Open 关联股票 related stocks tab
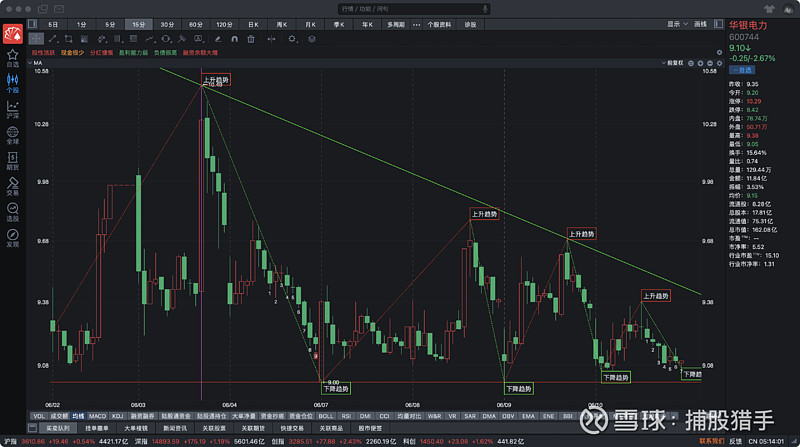 click(x=214, y=428)
